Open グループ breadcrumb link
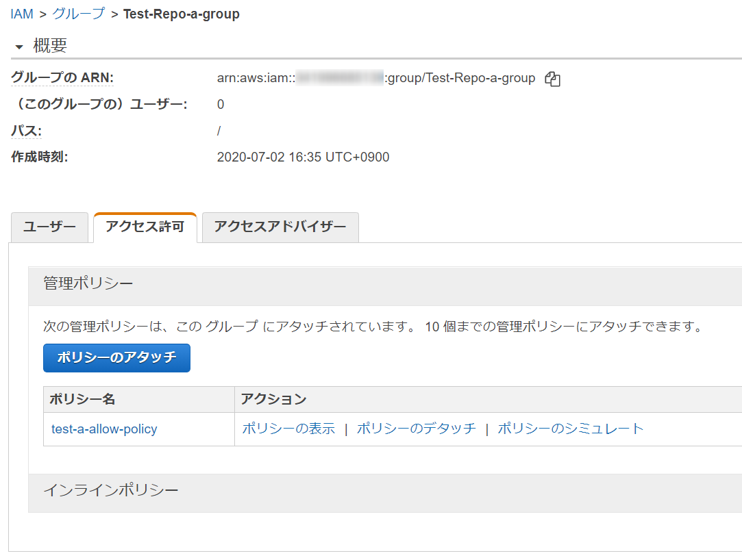Screen dimensions: 742x560 (79, 14)
